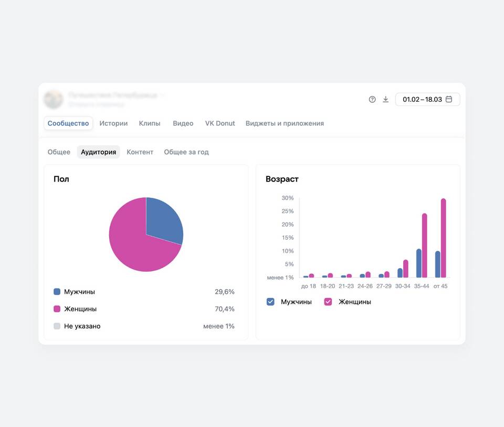This screenshot has height=427, width=504.
Task: Open the calendar icon in date field
Action: coord(449,99)
